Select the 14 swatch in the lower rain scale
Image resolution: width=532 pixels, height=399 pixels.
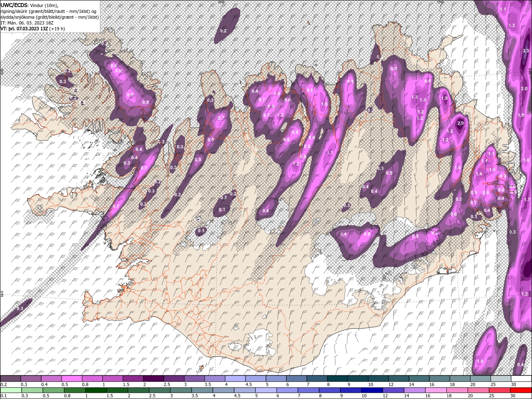coord(414,390)
